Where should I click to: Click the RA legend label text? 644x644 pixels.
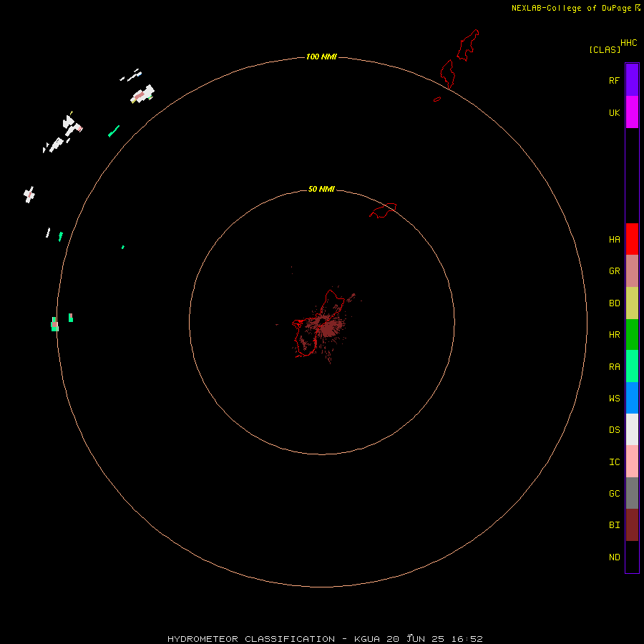click(x=615, y=367)
